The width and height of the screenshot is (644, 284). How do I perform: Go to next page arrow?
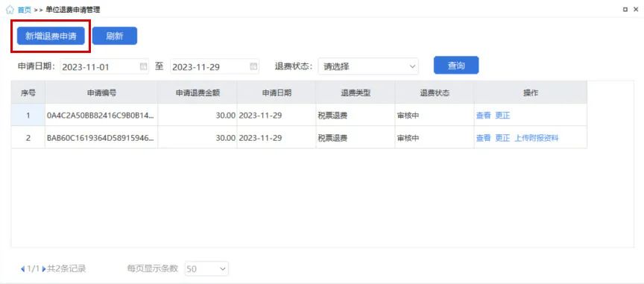pos(43,269)
